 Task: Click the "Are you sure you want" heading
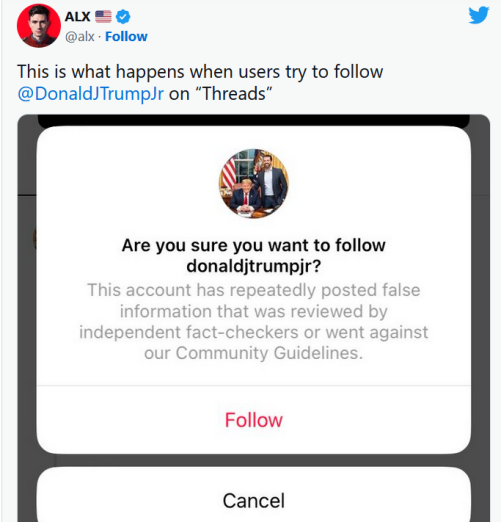pos(254,245)
